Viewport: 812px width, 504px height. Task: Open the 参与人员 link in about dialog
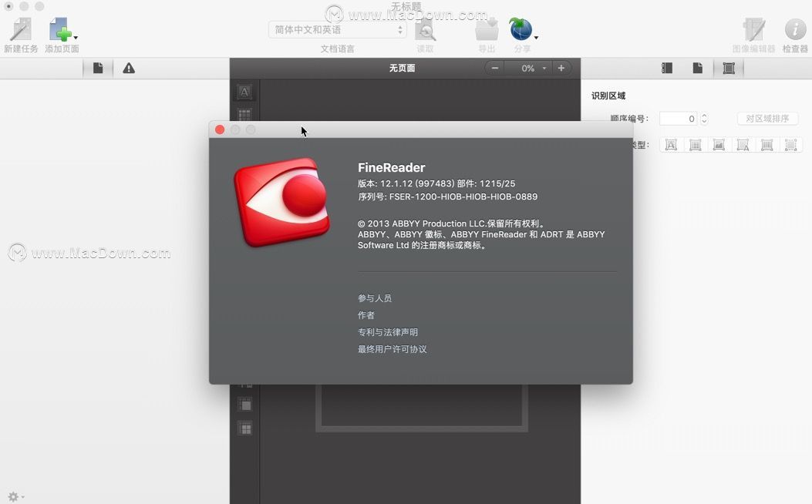pos(375,298)
